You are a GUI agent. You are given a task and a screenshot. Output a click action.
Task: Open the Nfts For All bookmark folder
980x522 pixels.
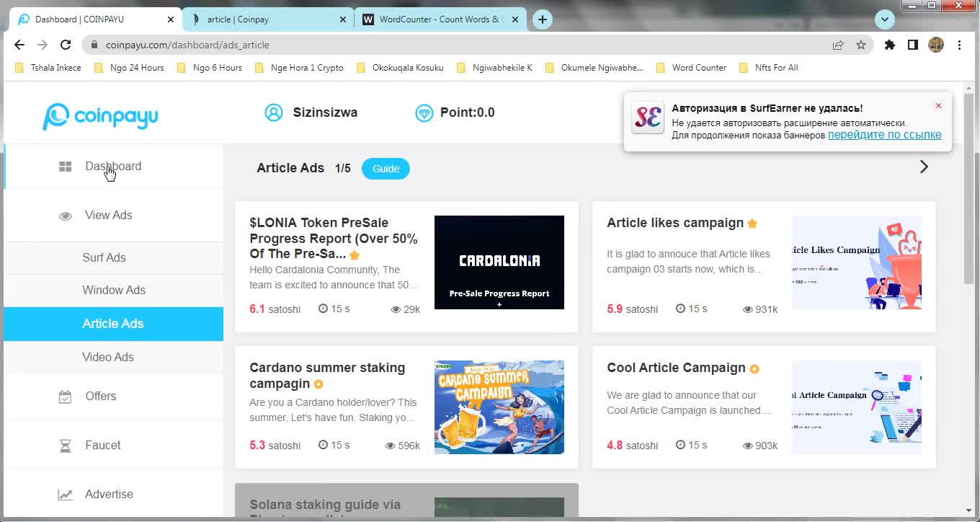(x=768, y=68)
